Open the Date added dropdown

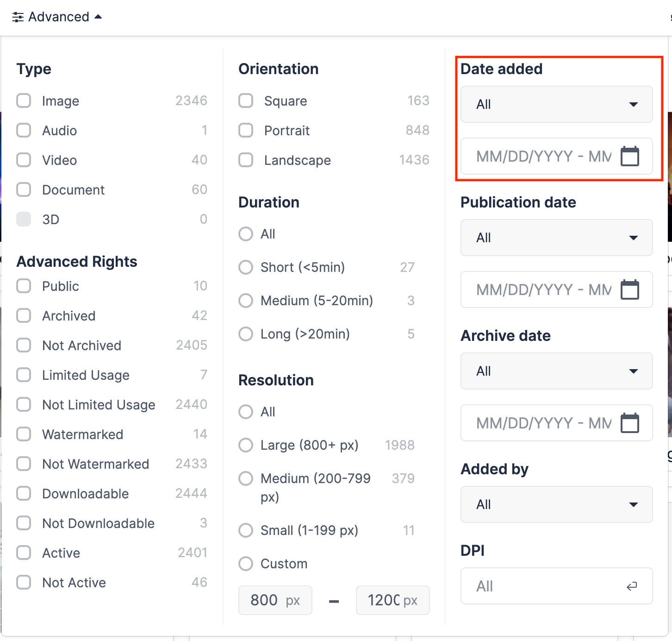pos(557,104)
